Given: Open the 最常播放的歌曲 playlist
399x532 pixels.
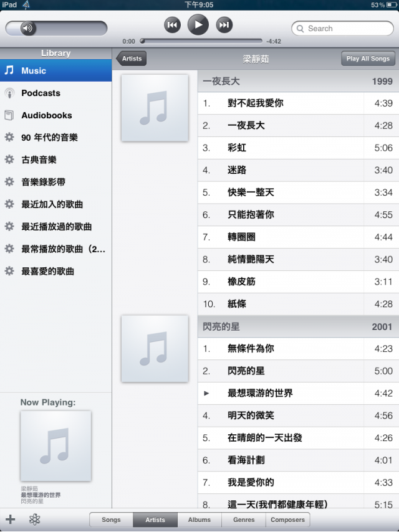Looking at the screenshot, I should click(x=55, y=249).
